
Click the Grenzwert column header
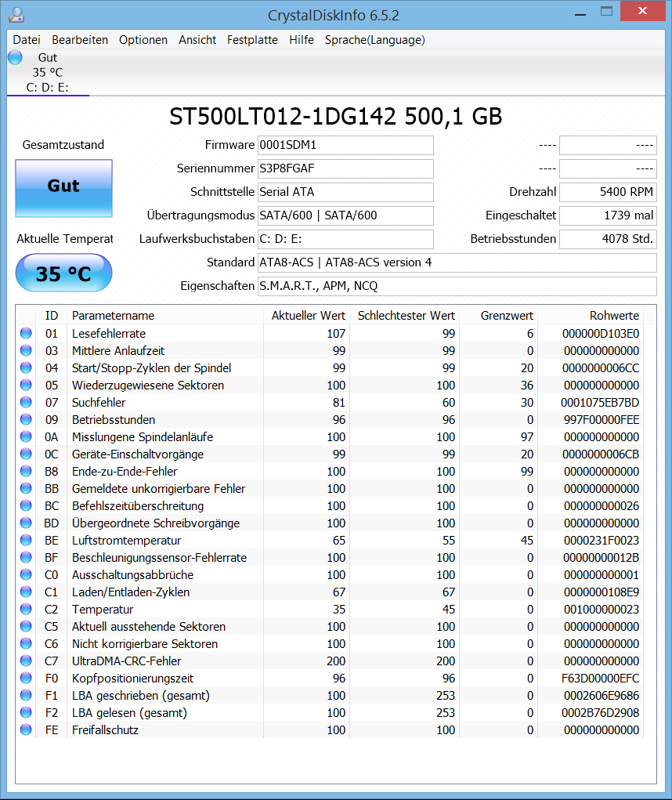point(499,315)
